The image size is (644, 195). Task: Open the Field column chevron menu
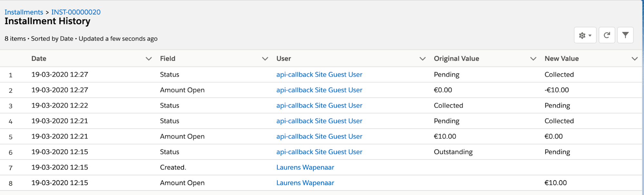pyautogui.click(x=265, y=59)
